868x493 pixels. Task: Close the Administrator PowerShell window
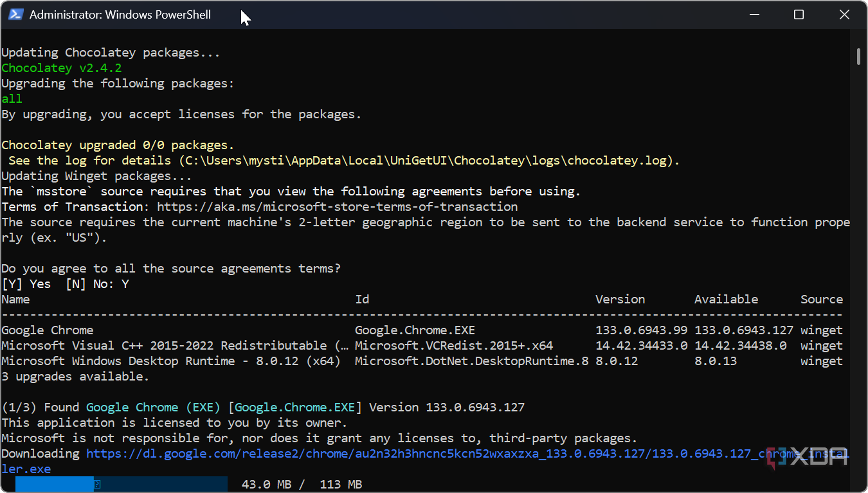coord(844,14)
